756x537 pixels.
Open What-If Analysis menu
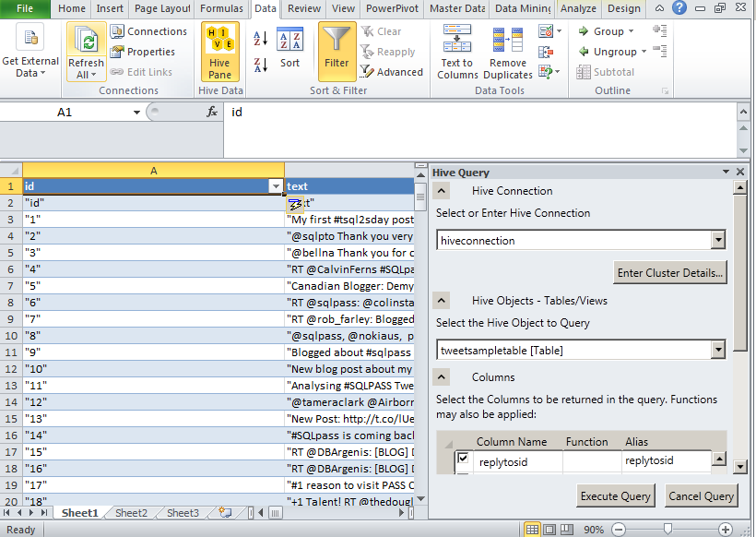549,72
